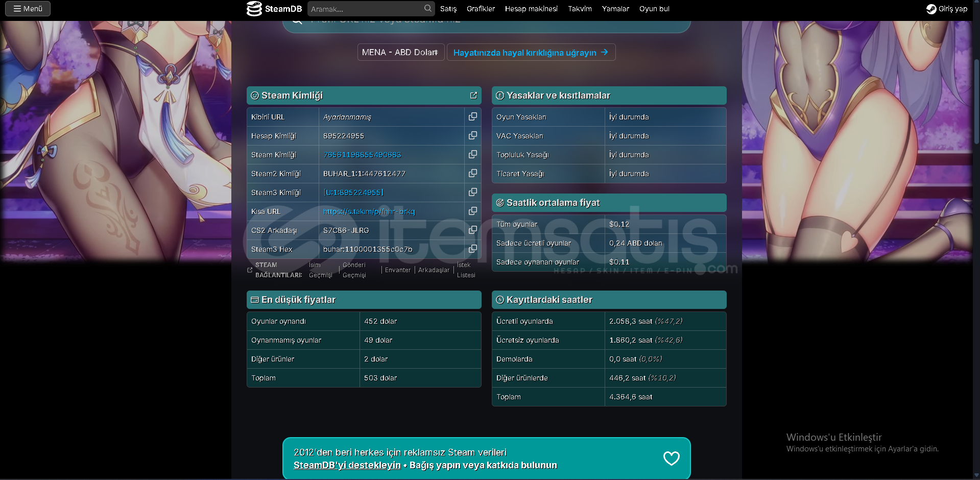Select 2.058,3 saat paid games value

coord(646,321)
